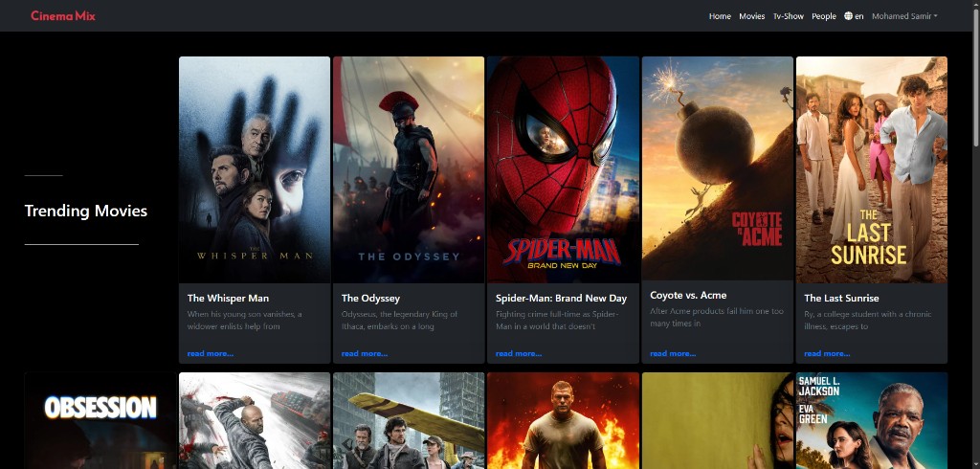This screenshot has height=469, width=980.
Task: Click 'Ry, a college student' description
Action: [867, 321]
